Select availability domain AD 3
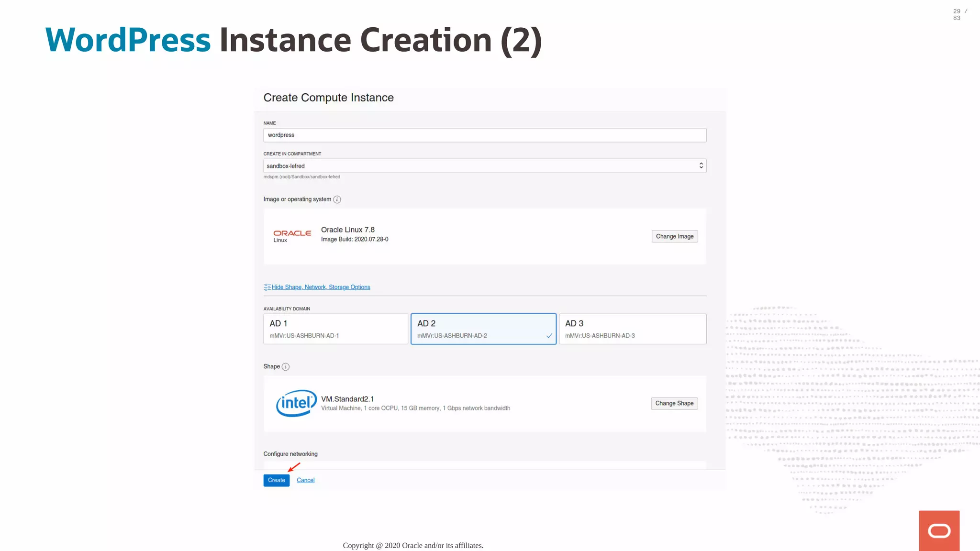 pyautogui.click(x=632, y=329)
